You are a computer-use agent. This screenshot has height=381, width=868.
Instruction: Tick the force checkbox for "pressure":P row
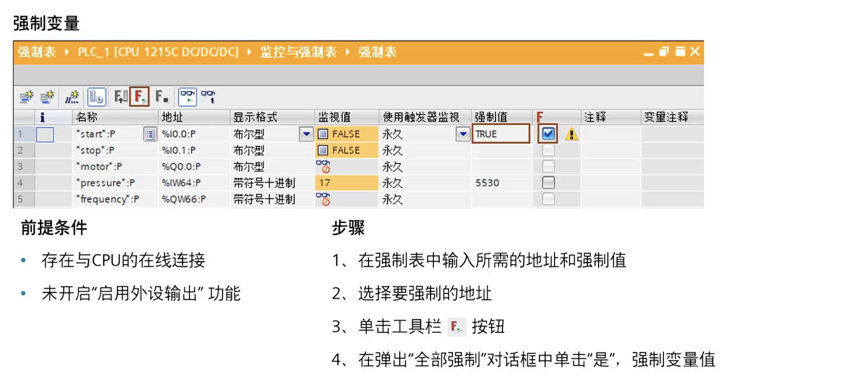(x=548, y=183)
